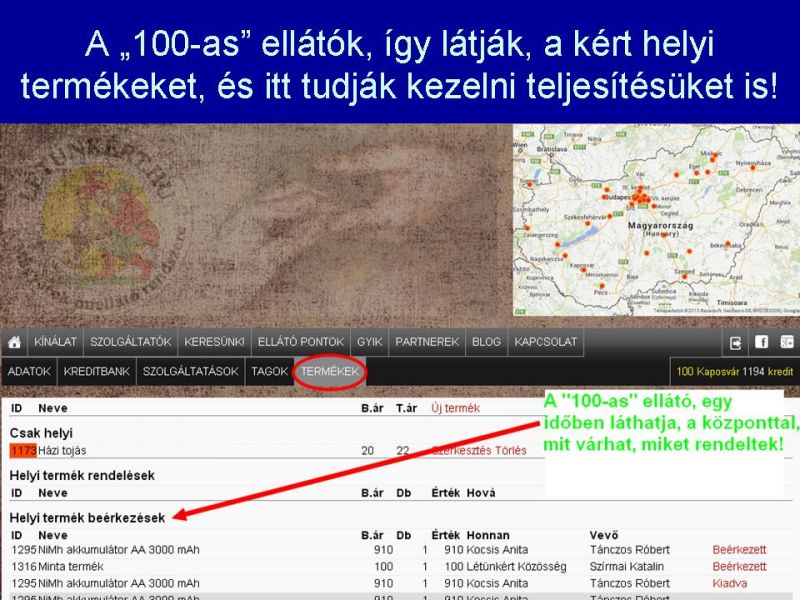Select PARTNEREK in the navigation bar
800x600 pixels.
point(427,342)
